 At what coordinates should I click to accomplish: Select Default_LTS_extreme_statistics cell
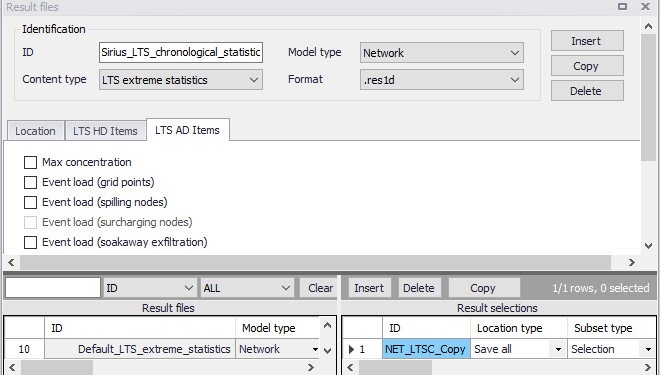pyautogui.click(x=140, y=349)
